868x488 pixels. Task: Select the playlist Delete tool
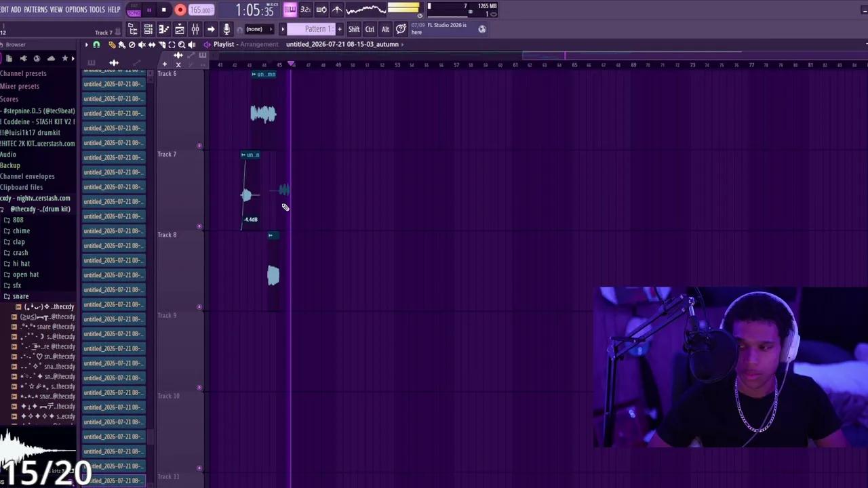pyautogui.click(x=132, y=45)
